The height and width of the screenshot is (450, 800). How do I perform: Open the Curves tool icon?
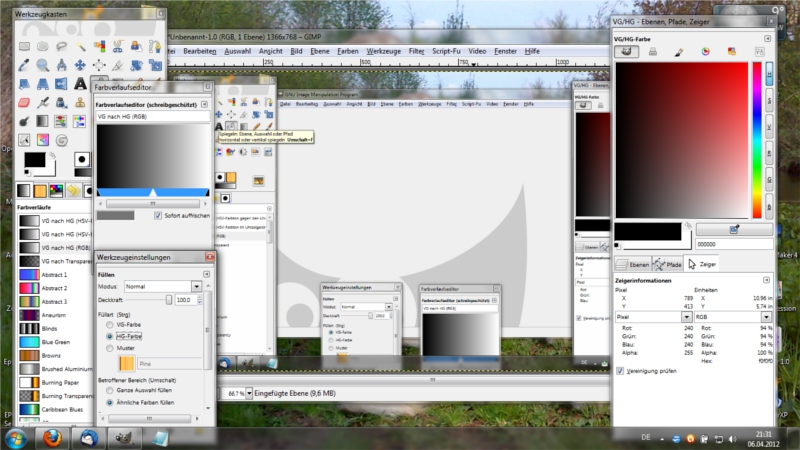24,140
